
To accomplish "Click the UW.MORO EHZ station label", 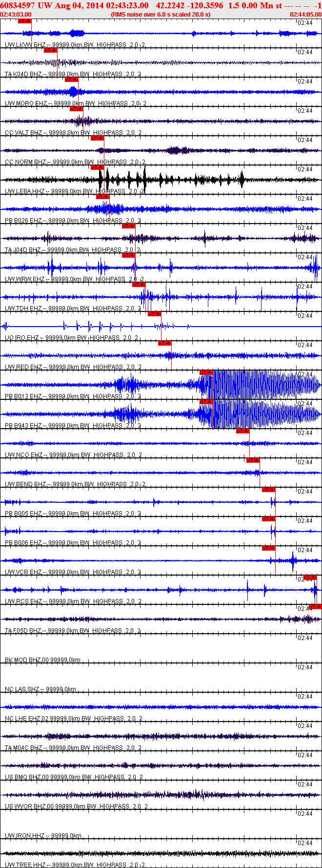I will 26,103.
